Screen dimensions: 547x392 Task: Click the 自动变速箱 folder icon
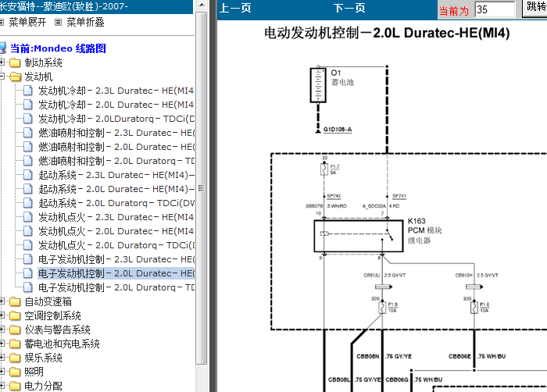click(x=15, y=301)
